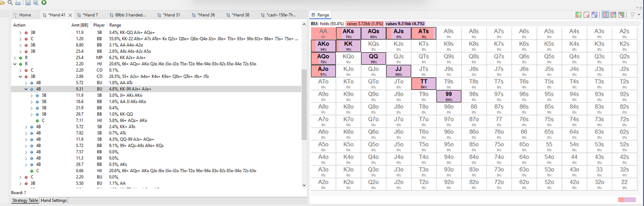
Task: Click the Player column header
Action: click(99, 25)
